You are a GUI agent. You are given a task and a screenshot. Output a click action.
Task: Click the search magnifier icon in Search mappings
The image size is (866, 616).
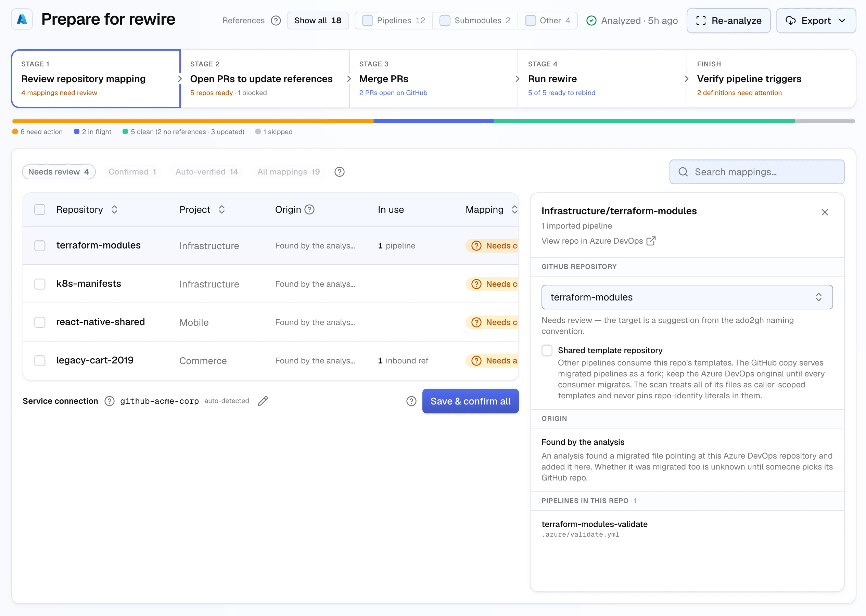683,172
